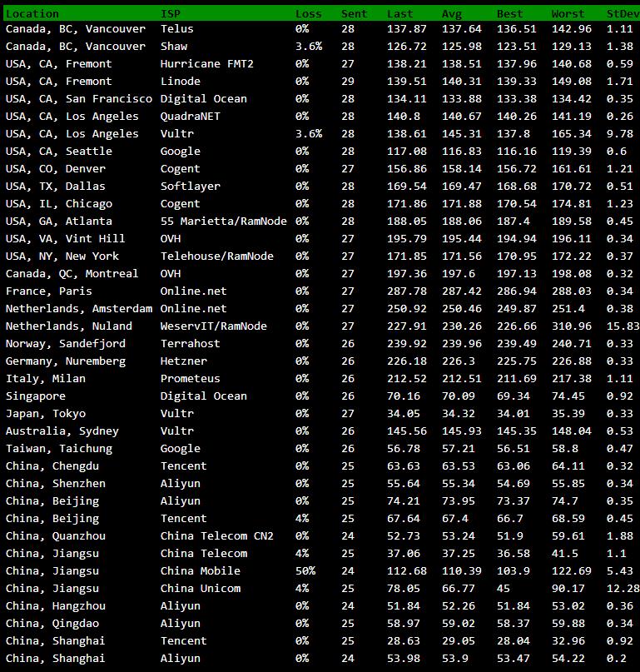Viewport: 640px width, 672px height.
Task: Select USA, CA, Seattle location
Action: (59, 152)
